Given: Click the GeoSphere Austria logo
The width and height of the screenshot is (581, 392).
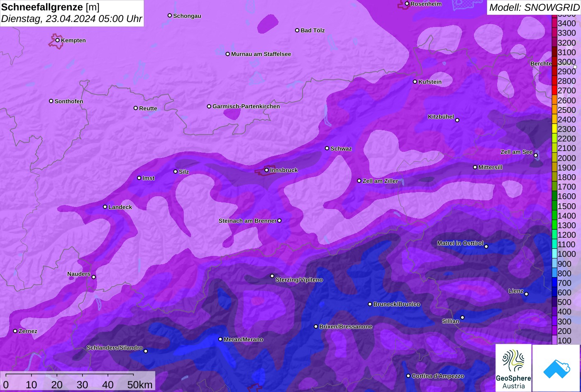Looking at the screenshot, I should (513, 368).
